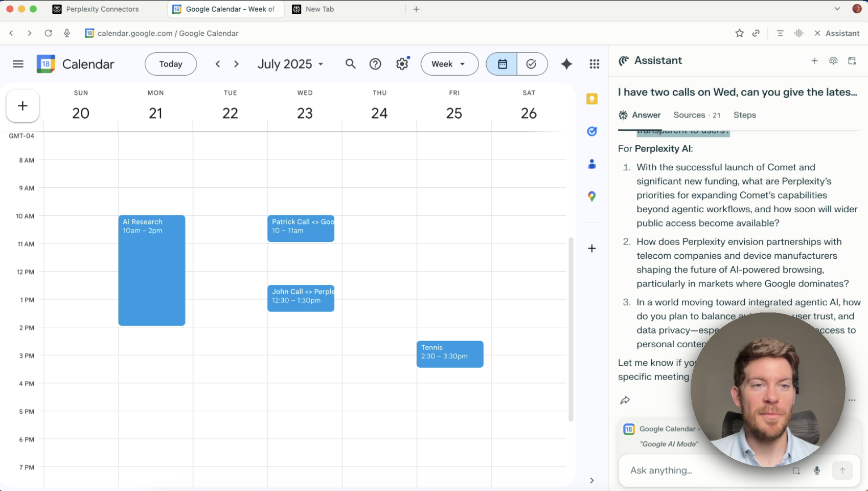Click the incognito-style icon in Assistant header
Viewport: 868px width, 491px height.
tap(833, 61)
